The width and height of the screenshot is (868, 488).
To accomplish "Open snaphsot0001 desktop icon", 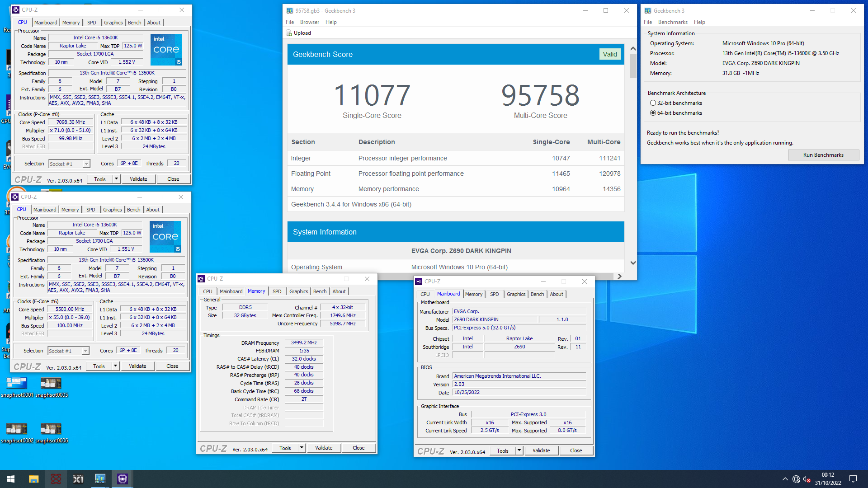I will (x=17, y=387).
